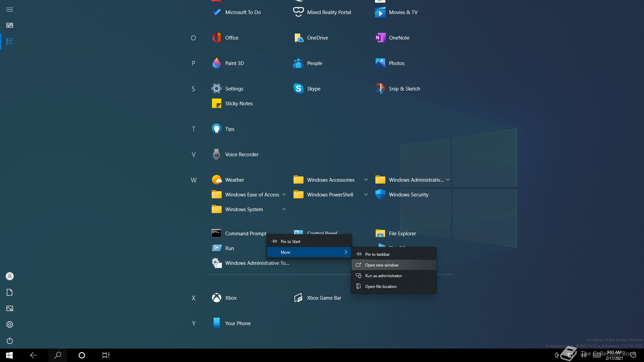
Task: Expand the Windows Accessories folder chevron
Action: click(366, 180)
